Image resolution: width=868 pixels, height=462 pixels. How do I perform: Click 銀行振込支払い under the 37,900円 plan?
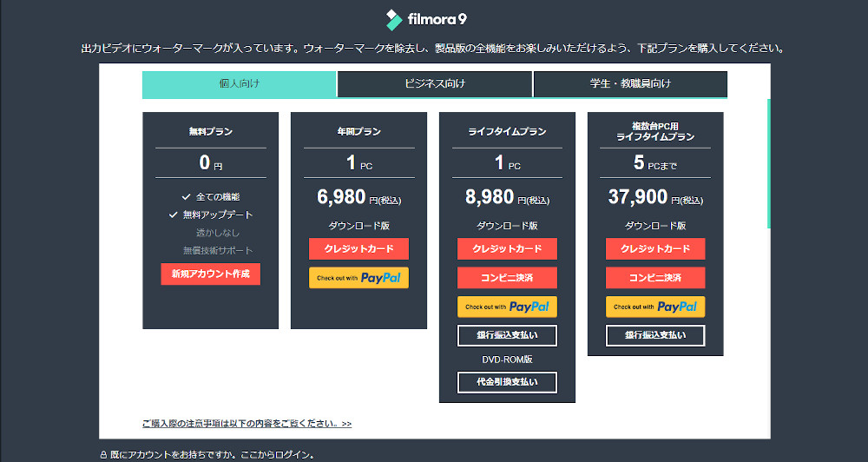[655, 335]
